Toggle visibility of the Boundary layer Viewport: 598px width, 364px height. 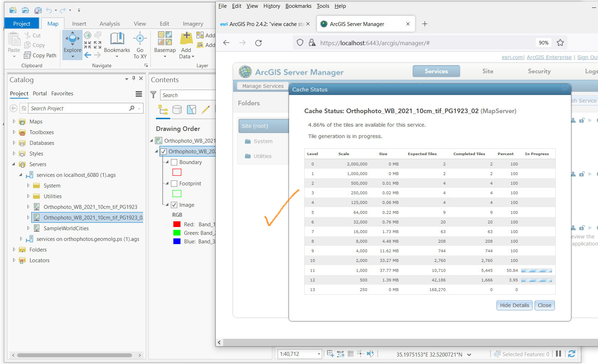[x=174, y=162]
